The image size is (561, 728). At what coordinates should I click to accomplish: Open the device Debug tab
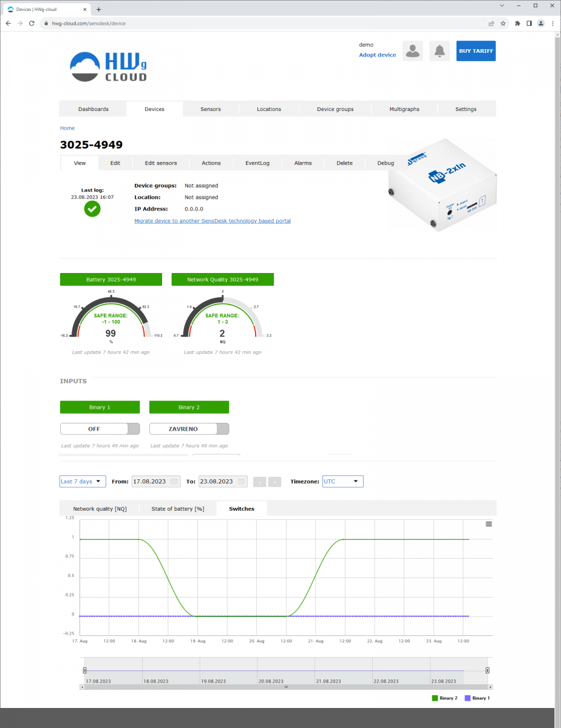click(x=386, y=163)
